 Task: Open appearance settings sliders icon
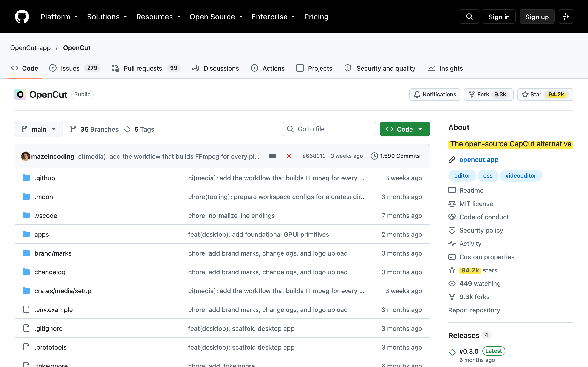[x=566, y=17]
